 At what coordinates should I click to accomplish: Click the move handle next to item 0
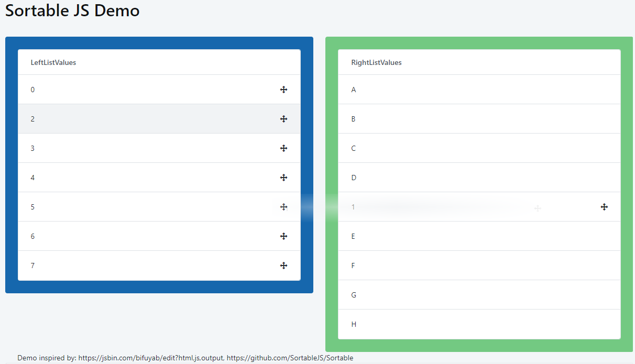tap(283, 90)
